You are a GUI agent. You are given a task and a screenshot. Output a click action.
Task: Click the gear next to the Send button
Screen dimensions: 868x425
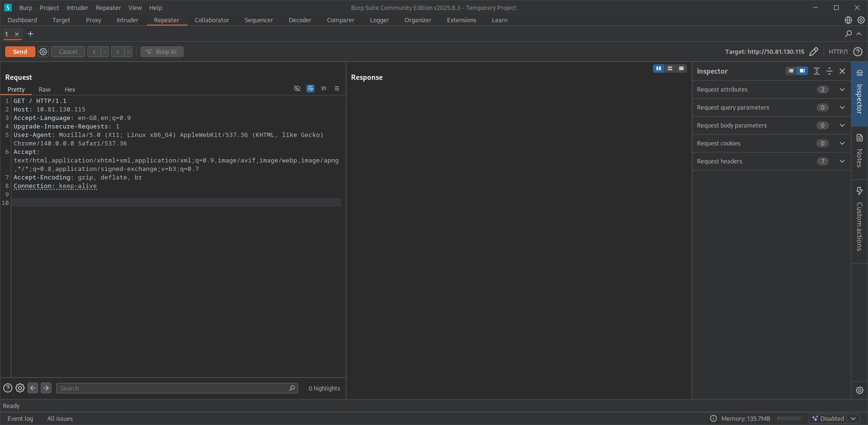43,51
